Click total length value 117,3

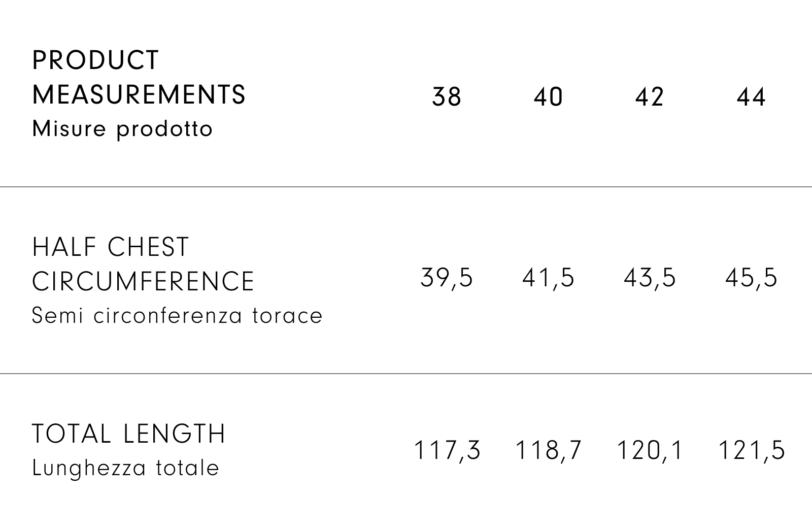pyautogui.click(x=447, y=450)
